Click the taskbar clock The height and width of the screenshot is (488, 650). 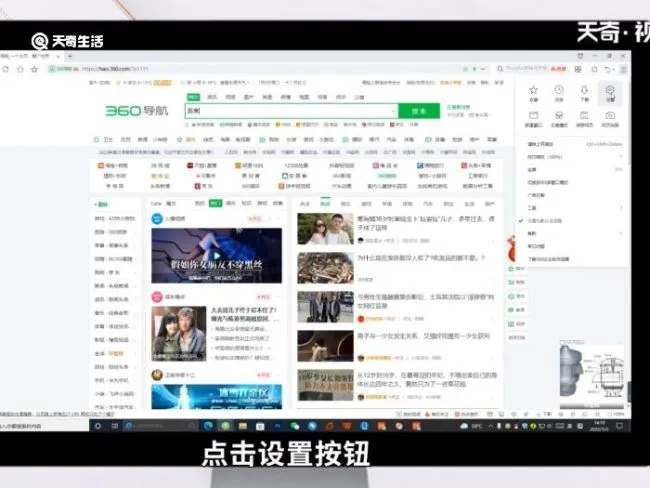[599, 426]
